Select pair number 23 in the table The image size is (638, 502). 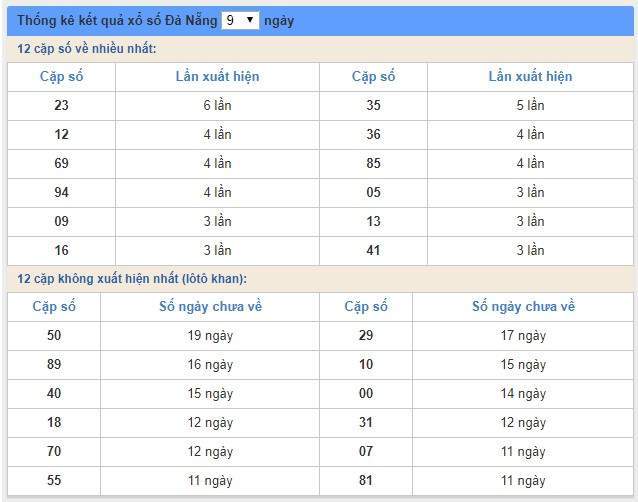click(x=61, y=105)
